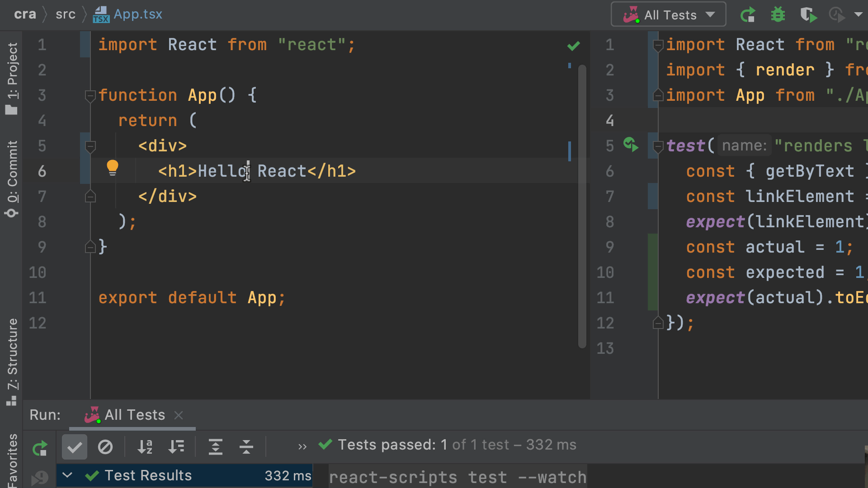
Task: Toggle show ignored tests button
Action: pos(105,447)
